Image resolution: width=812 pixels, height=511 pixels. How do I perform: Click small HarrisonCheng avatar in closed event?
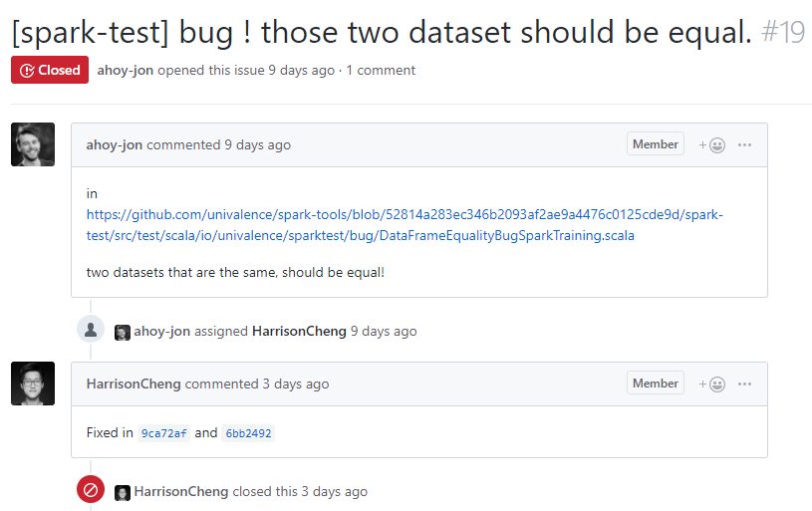tap(123, 492)
